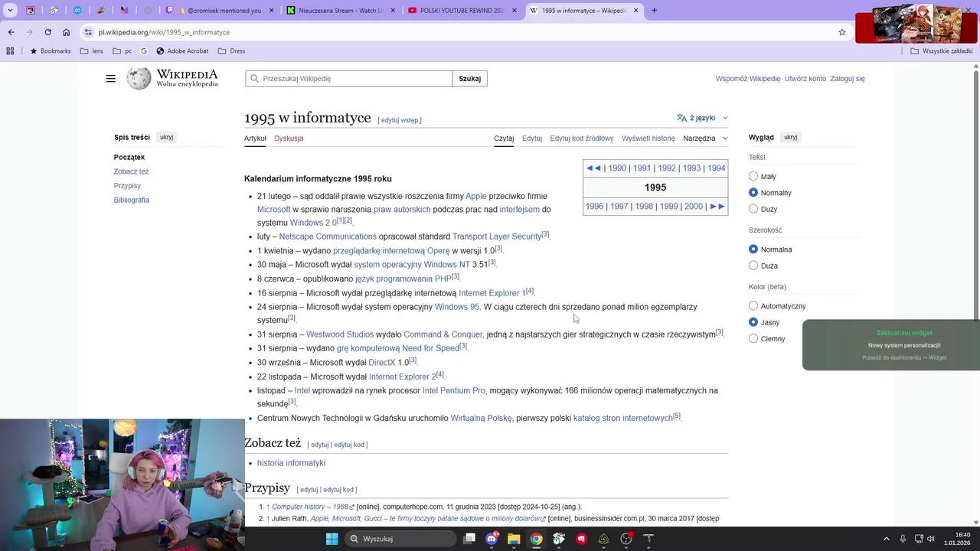Open File Explorer from the taskbar

coord(514,539)
